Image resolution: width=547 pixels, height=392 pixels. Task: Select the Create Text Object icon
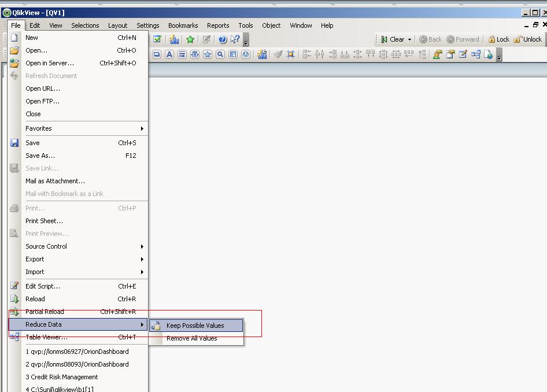click(169, 54)
